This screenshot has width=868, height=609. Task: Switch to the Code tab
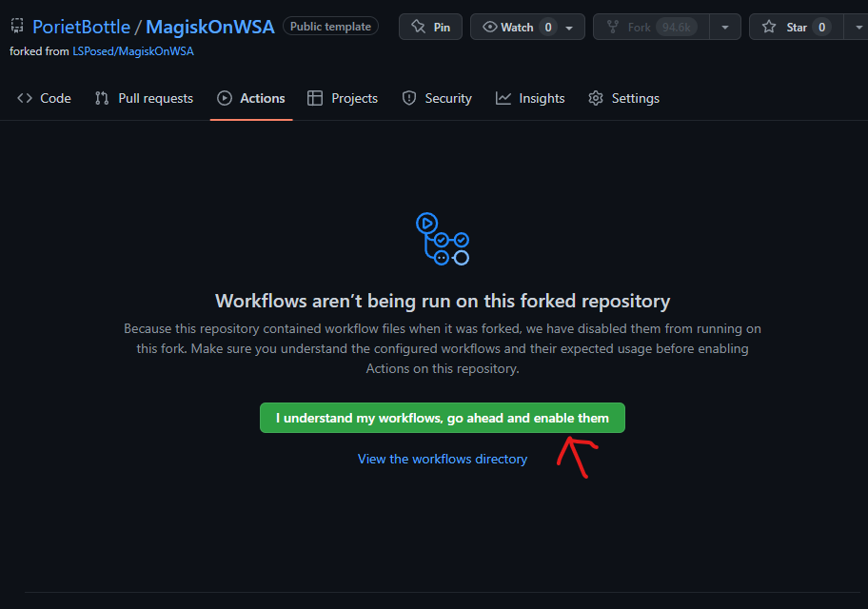[x=45, y=99]
